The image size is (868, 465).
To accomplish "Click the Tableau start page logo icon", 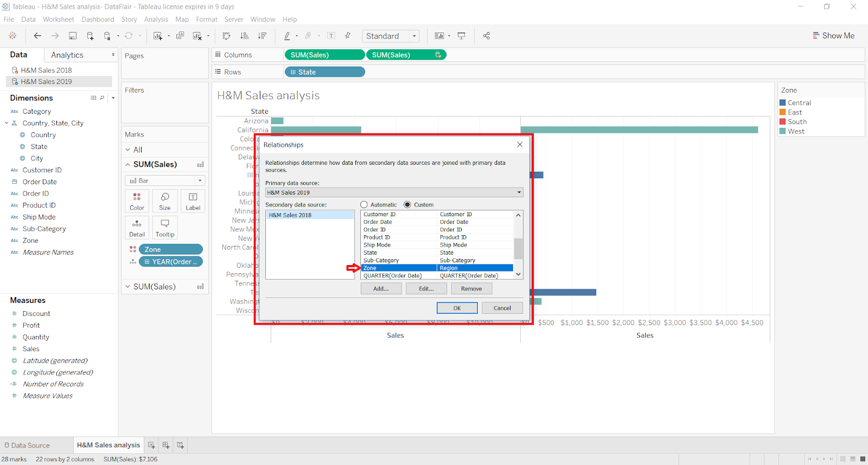I will pos(12,36).
